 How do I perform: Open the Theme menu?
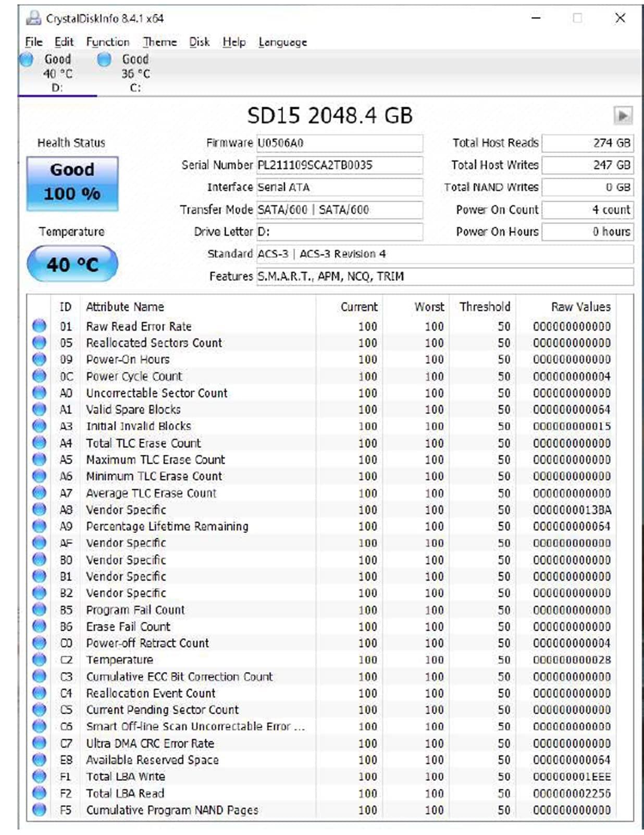pyautogui.click(x=159, y=42)
